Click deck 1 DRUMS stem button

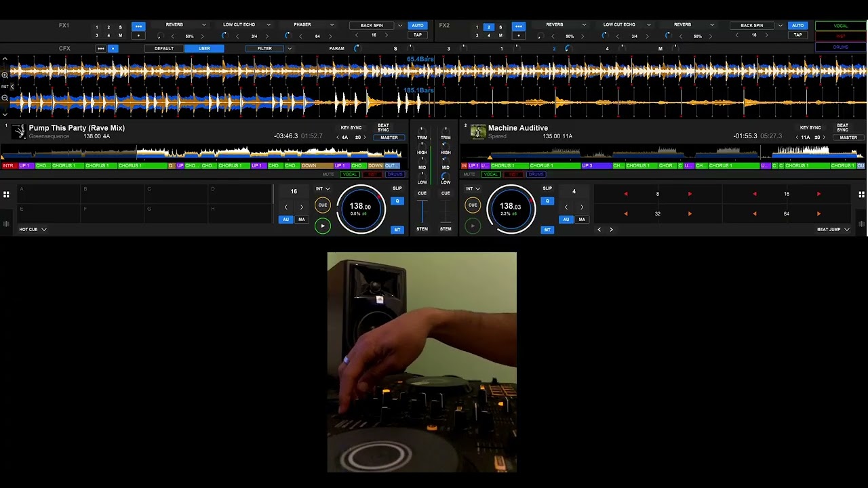394,174
